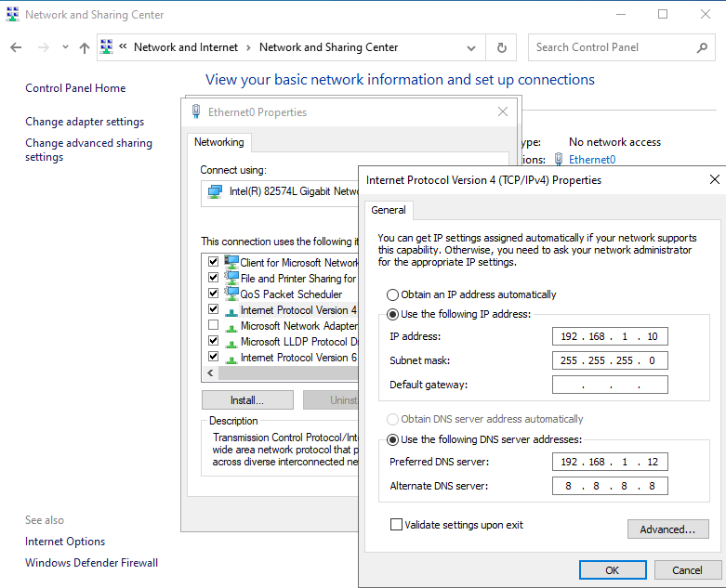The image size is (726, 588).
Task: Click the Client for Microsoft Networks icon
Action: point(231,262)
